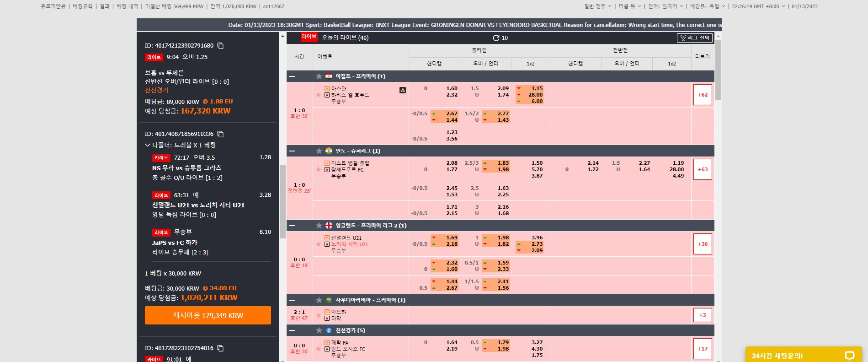Image resolution: width=868 pixels, height=362 pixels.
Task: Open the 언어: 한국어 dropdown
Action: click(666, 6)
